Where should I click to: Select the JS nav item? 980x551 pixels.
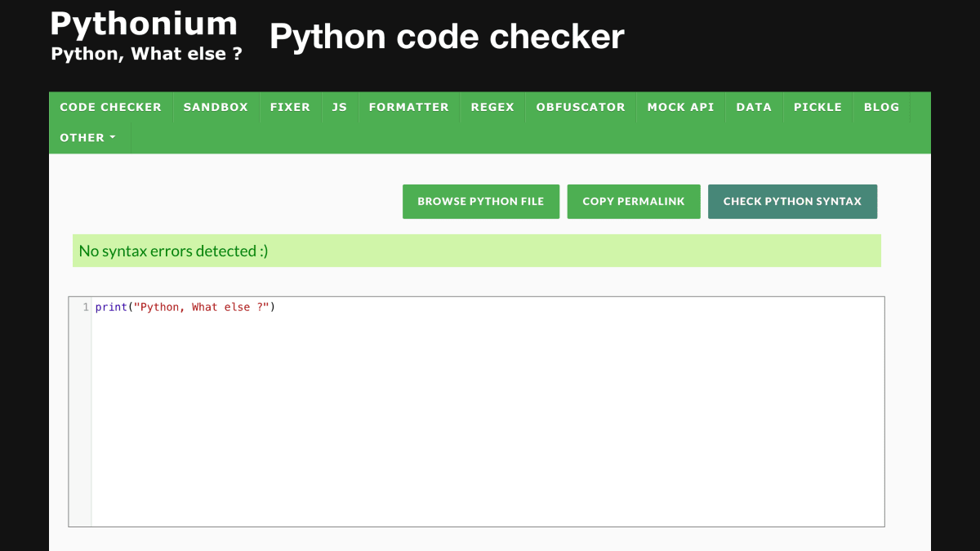point(340,107)
